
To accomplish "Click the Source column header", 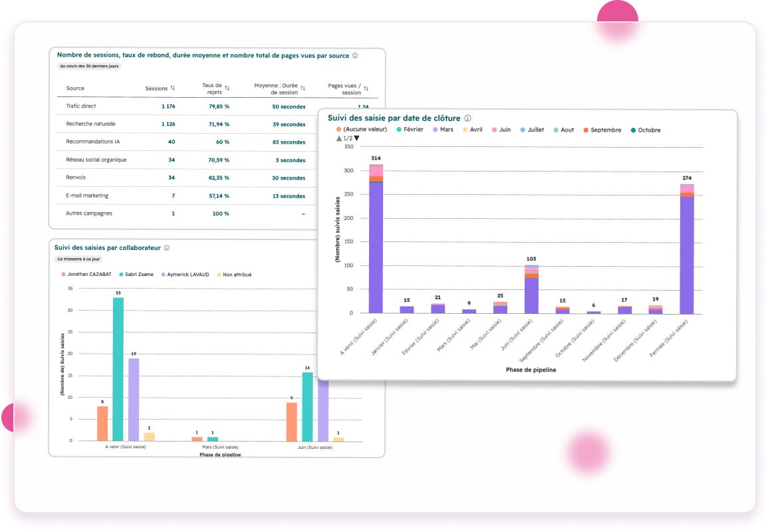I will point(75,88).
